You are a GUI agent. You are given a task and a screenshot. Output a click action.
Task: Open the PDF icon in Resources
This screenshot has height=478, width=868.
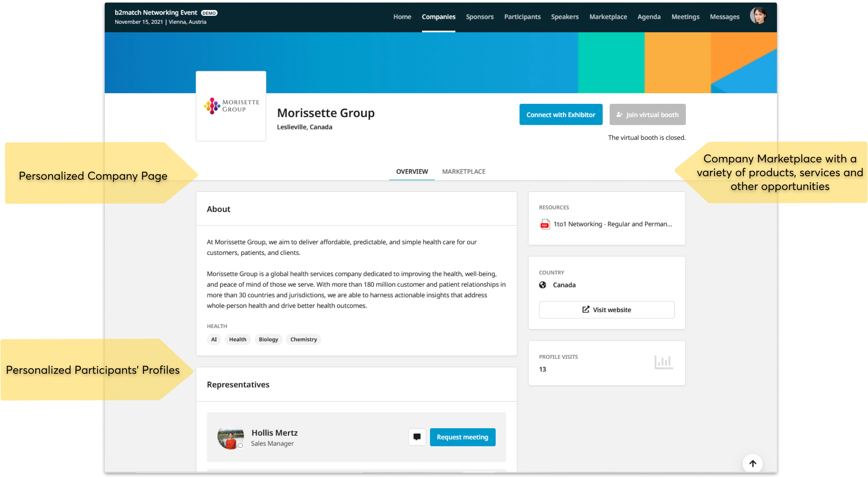point(545,224)
